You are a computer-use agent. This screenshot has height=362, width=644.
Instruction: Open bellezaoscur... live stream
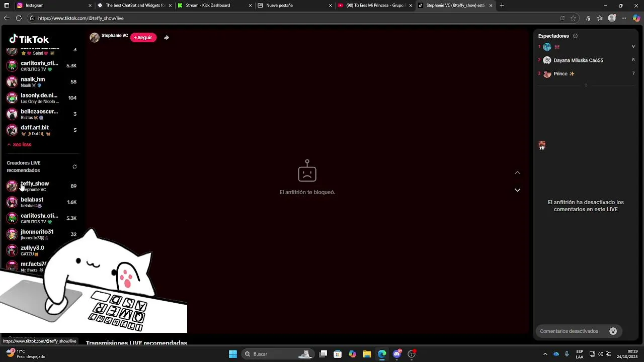[41, 114]
